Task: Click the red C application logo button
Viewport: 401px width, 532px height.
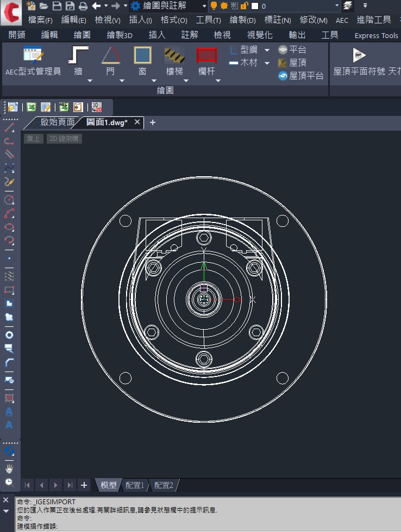Action: tap(11, 12)
